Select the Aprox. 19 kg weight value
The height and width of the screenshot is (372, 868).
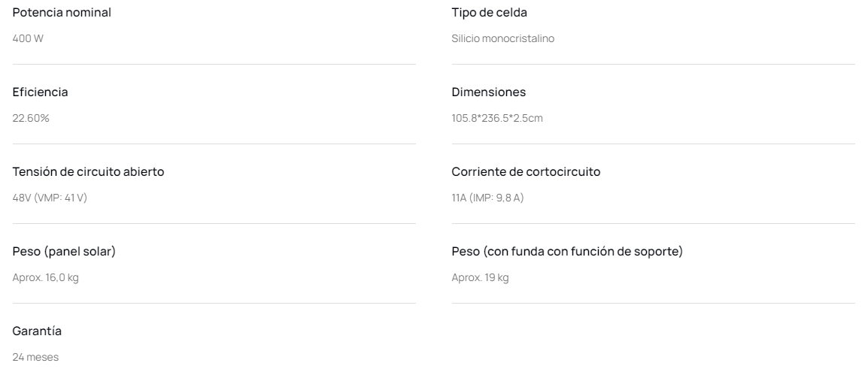coord(480,277)
